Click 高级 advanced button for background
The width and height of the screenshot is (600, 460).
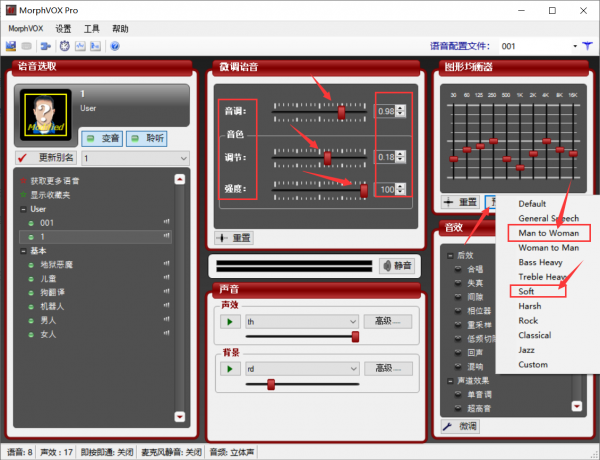point(388,369)
